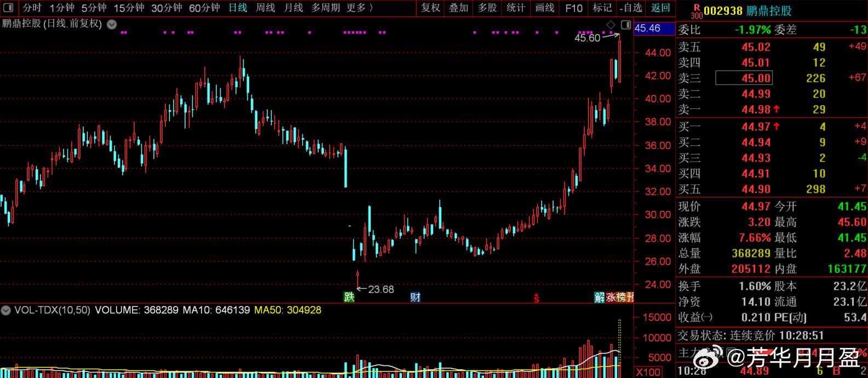Click the MA50: 304928 indicator label

pos(288,310)
